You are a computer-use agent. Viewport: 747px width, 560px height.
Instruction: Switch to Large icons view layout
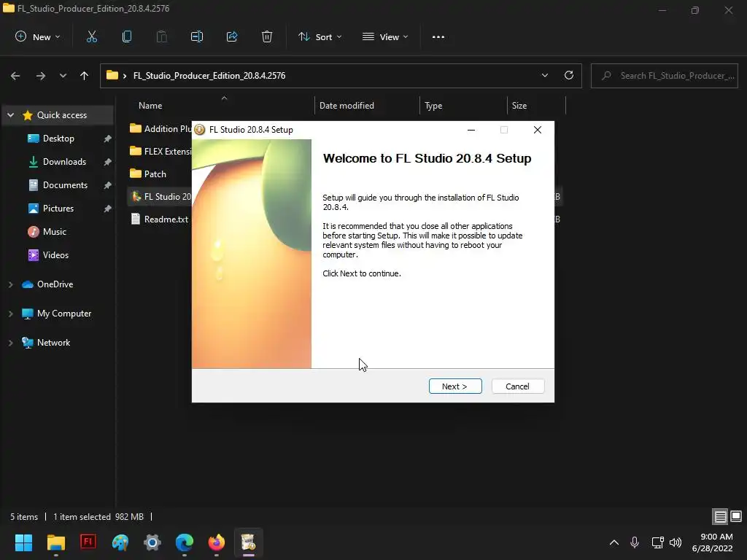pyautogui.click(x=736, y=517)
